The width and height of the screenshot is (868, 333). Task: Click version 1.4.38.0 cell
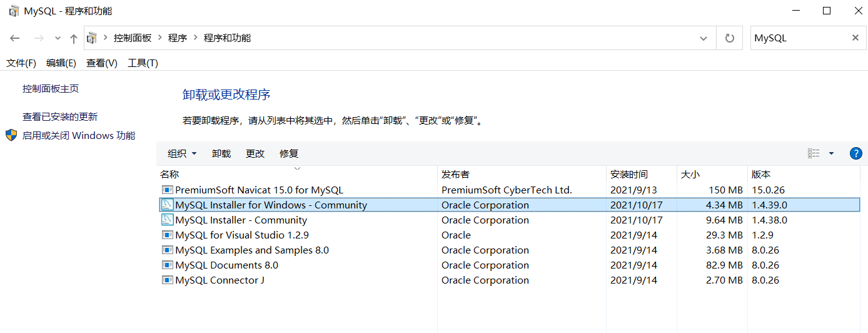(x=769, y=220)
